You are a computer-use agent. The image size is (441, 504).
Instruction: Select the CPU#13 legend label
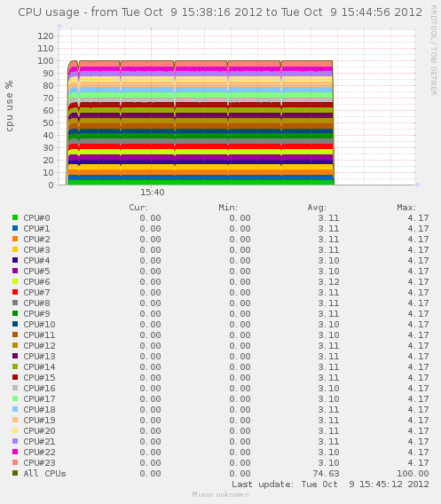[x=39, y=356]
